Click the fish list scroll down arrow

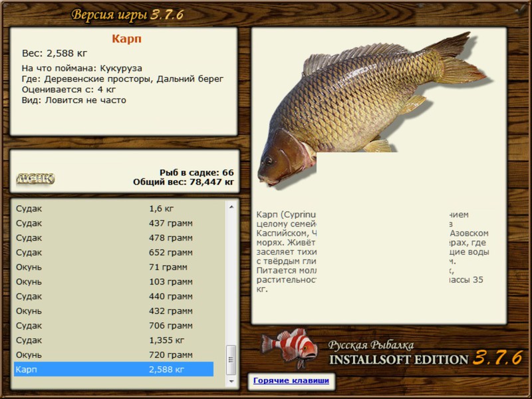231,381
